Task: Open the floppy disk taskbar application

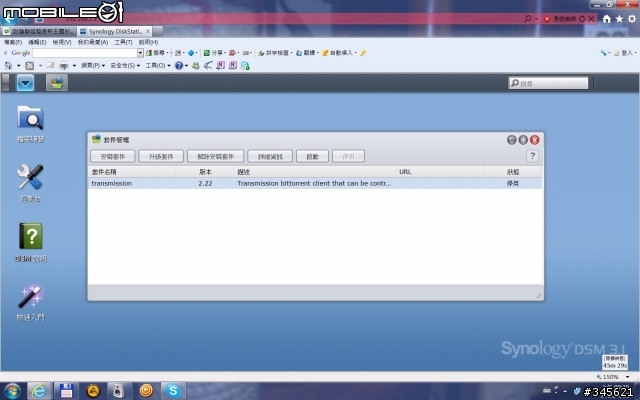Action: pos(66,391)
